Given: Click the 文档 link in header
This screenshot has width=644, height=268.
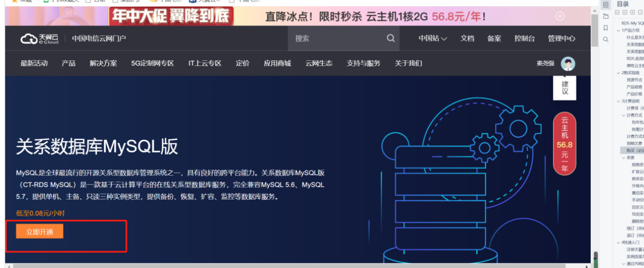Looking at the screenshot, I should pos(467,38).
